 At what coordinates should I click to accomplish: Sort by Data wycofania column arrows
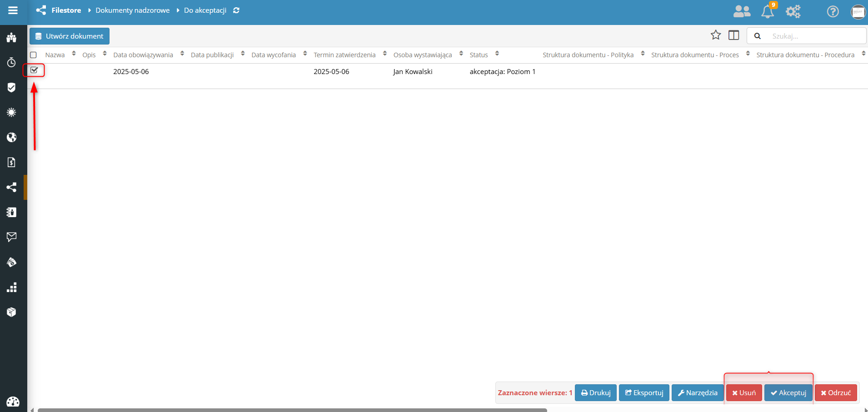click(305, 54)
